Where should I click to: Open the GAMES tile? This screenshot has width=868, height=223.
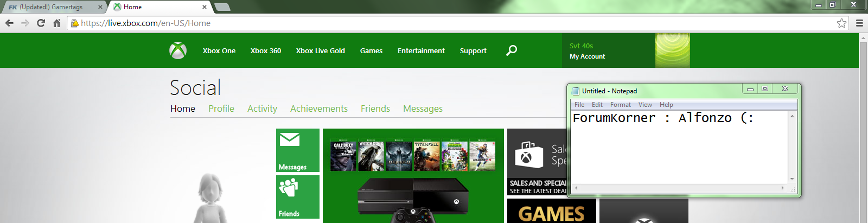[x=552, y=211]
